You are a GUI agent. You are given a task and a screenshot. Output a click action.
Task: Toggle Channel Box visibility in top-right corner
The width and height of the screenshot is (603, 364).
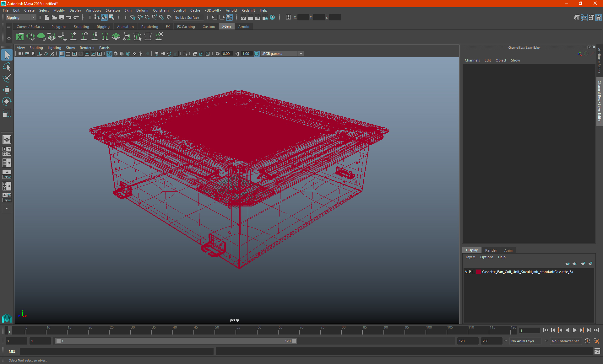(x=599, y=18)
